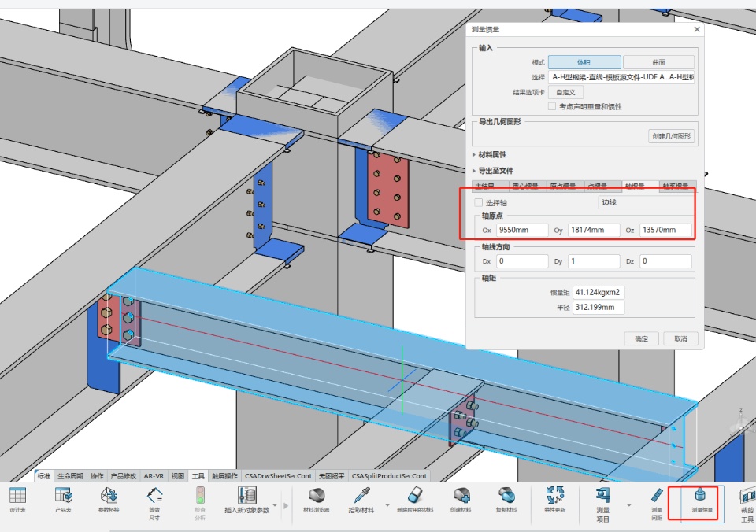Open the 协作 ribbon tab

[x=97, y=475]
